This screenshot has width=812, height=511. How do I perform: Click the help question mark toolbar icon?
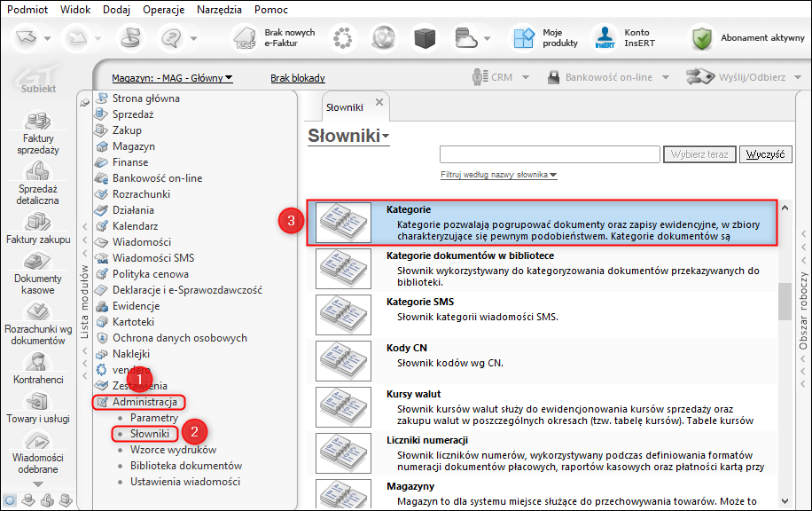coord(171,38)
